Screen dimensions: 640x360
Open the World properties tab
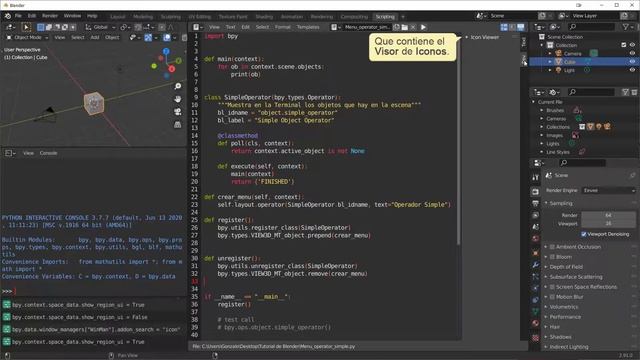535,239
